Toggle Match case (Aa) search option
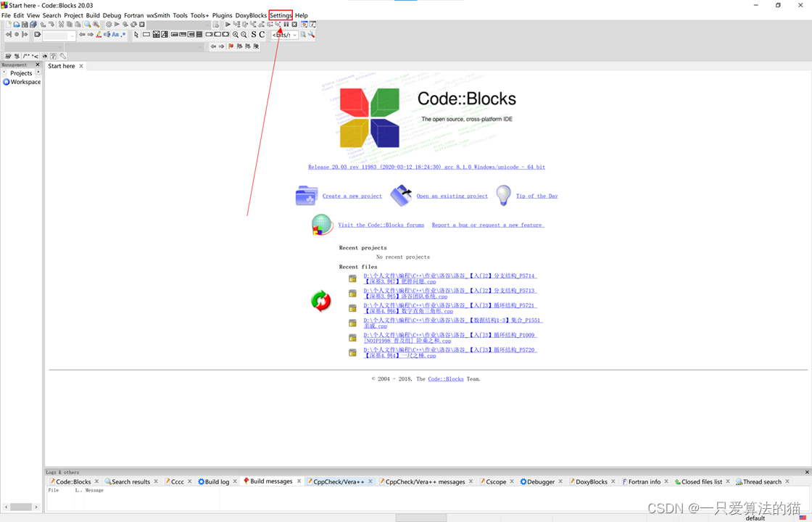This screenshot has width=812, height=522. click(115, 35)
